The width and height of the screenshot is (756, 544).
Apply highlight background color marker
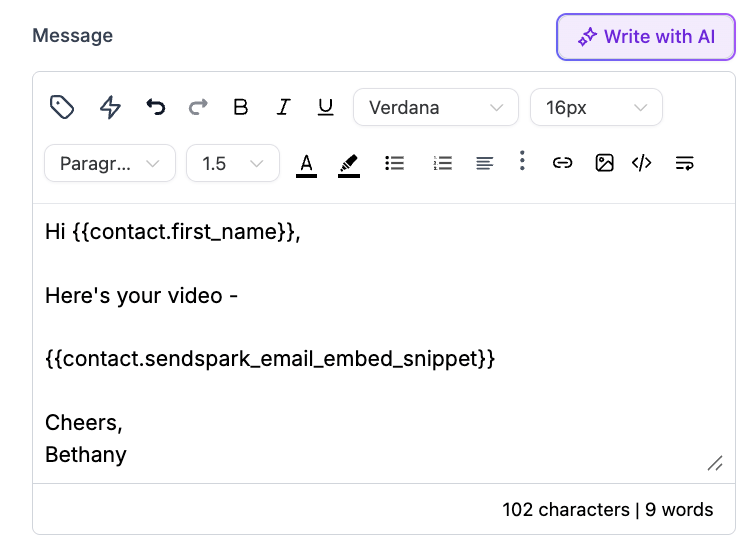[349, 165]
